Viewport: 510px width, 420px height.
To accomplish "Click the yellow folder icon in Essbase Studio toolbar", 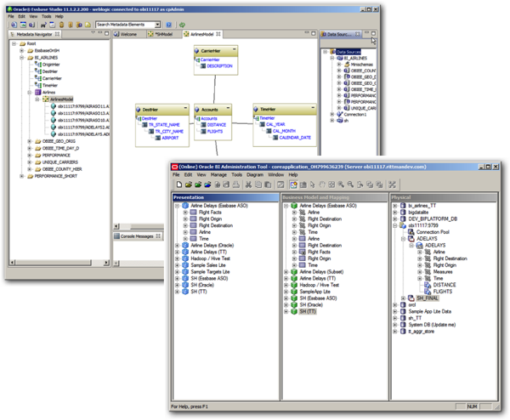I will point(88,25).
